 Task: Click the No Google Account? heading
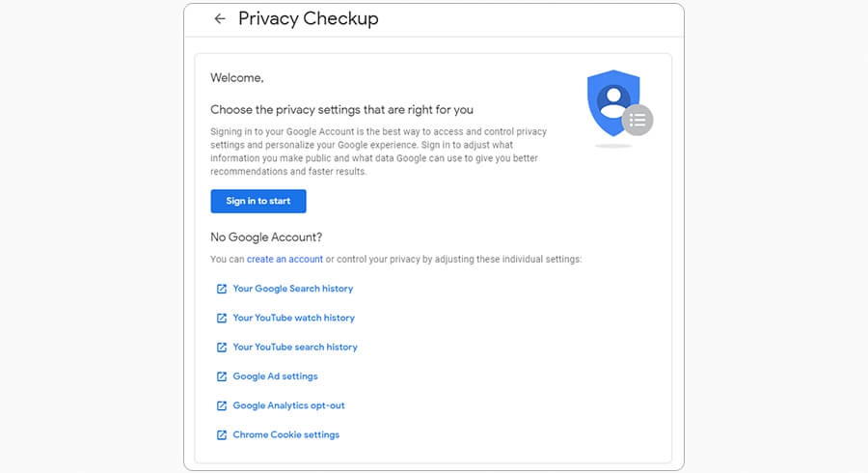click(266, 237)
